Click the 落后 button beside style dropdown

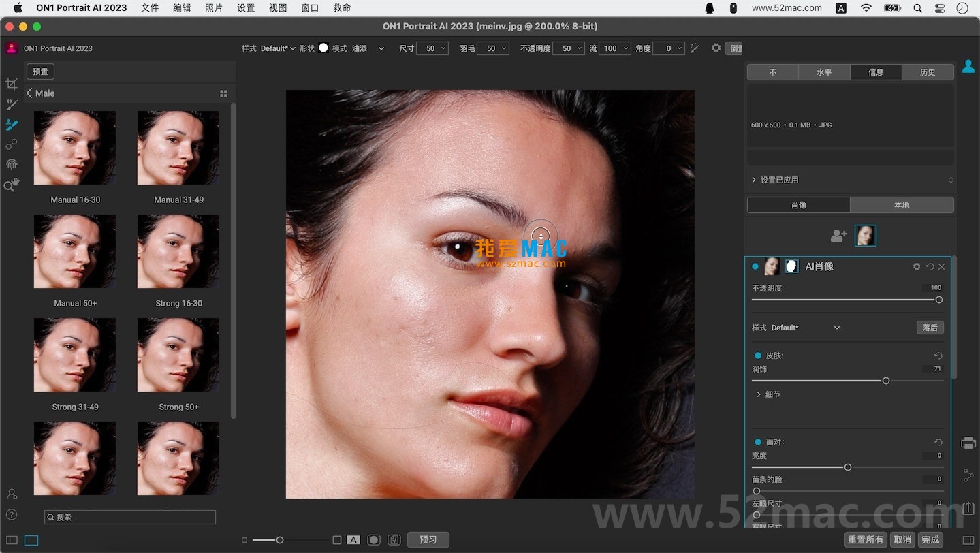[930, 328]
